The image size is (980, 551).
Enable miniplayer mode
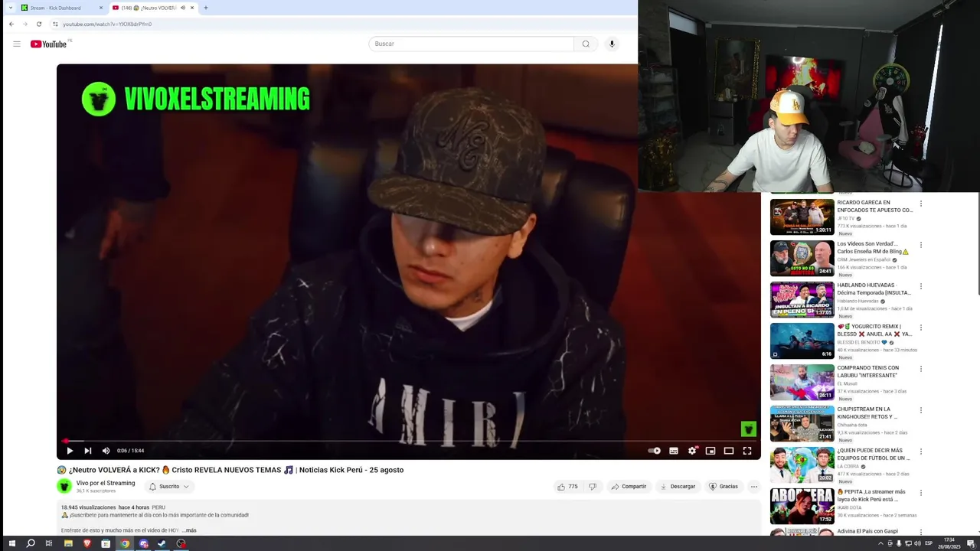point(710,451)
